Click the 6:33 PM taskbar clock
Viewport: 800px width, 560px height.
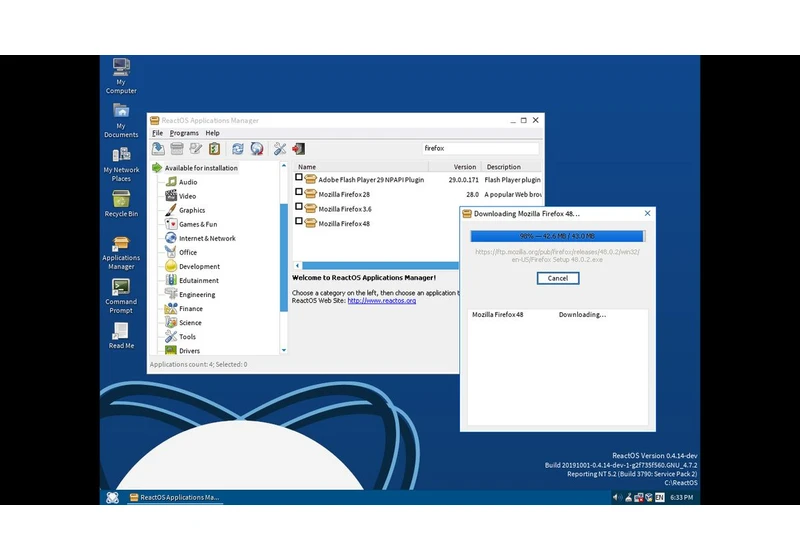pyautogui.click(x=682, y=497)
